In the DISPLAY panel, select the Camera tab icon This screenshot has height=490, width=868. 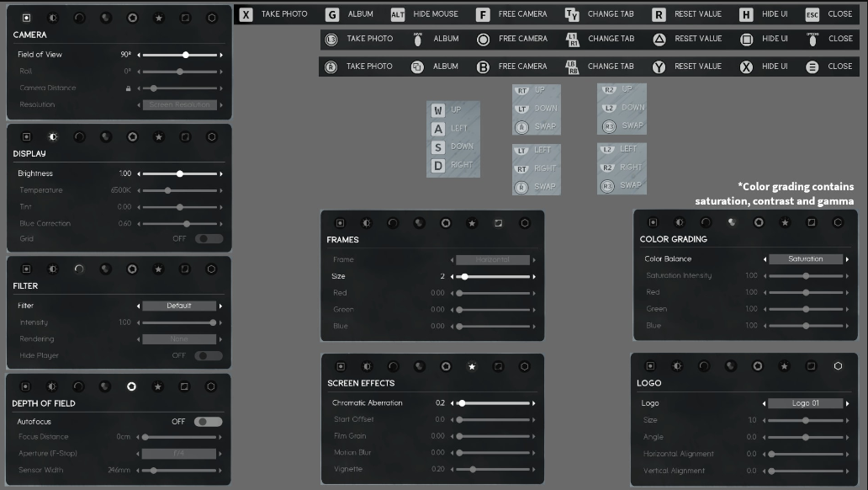pos(26,136)
